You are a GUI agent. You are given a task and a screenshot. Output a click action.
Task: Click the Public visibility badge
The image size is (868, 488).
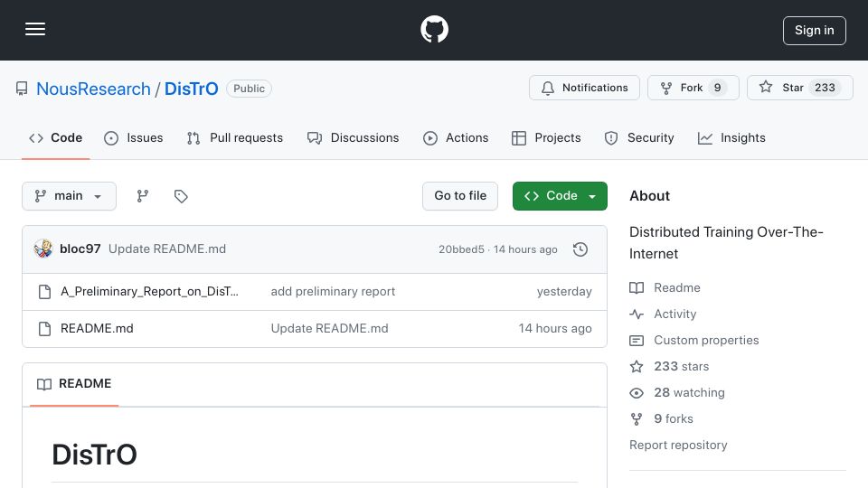pyautogui.click(x=249, y=89)
